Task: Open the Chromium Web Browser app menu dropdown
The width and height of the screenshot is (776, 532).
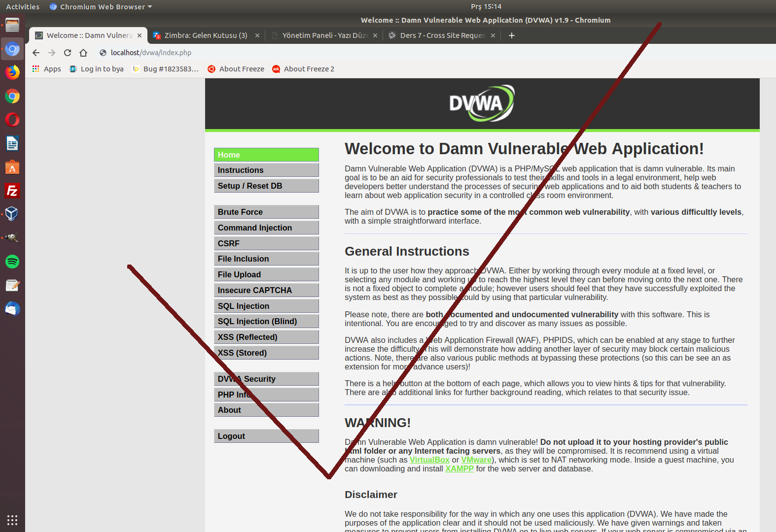Action: click(101, 7)
